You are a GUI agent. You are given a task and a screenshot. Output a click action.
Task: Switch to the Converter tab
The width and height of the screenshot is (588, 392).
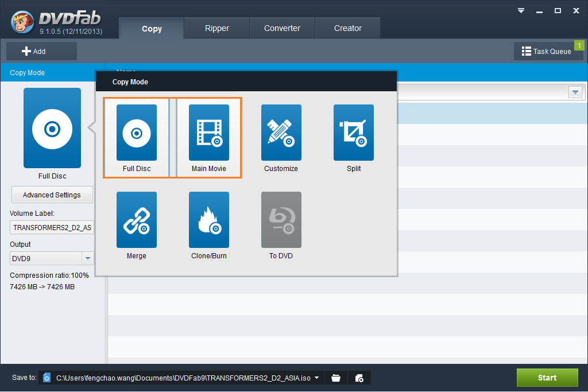282,28
